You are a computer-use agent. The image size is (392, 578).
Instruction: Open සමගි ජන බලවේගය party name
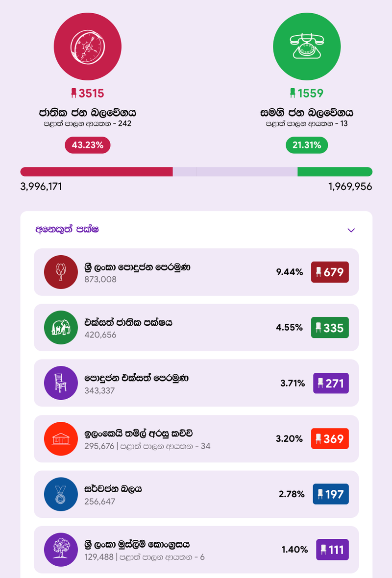(x=307, y=113)
